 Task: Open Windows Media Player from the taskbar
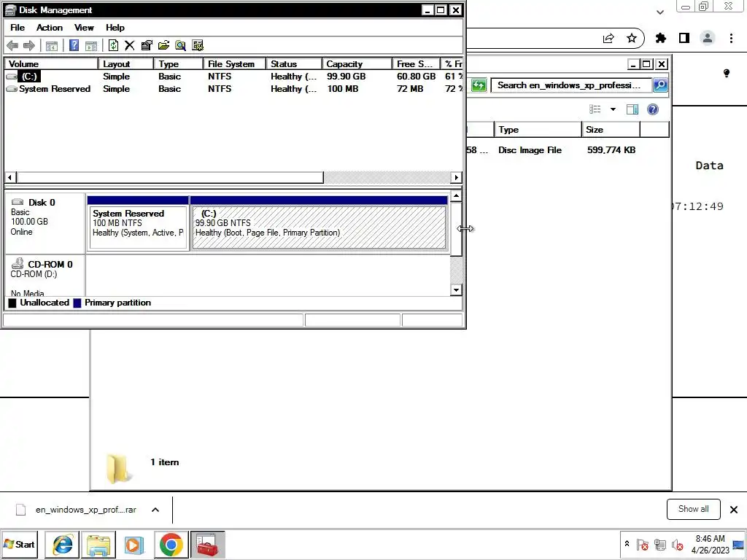(134, 544)
